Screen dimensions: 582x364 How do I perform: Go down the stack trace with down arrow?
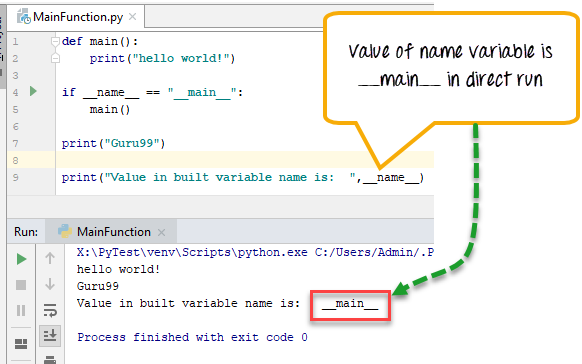pyautogui.click(x=50, y=284)
